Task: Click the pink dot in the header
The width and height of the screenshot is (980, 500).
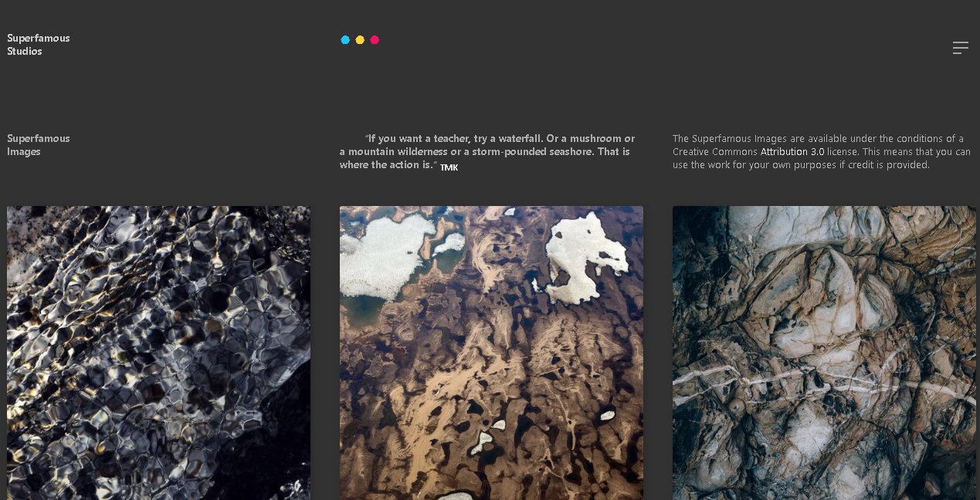Action: 375,40
